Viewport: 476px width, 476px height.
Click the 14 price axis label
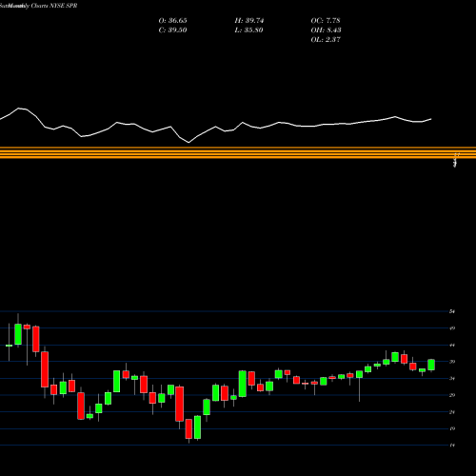tap(452, 446)
